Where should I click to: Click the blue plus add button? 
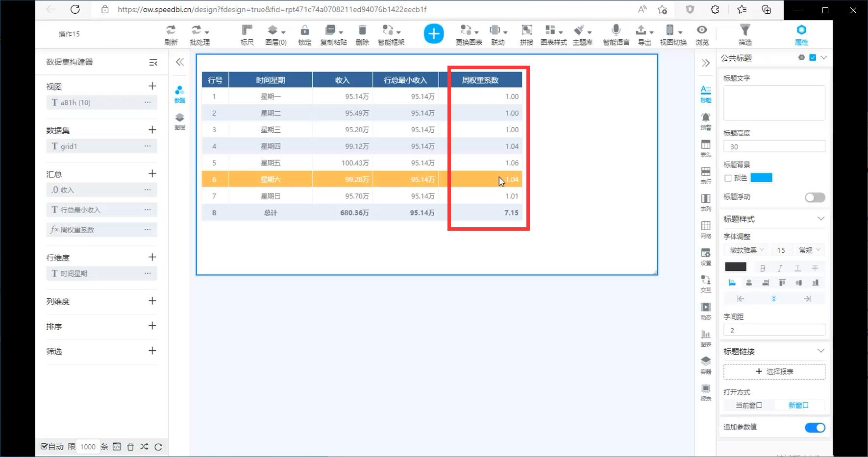click(x=433, y=34)
